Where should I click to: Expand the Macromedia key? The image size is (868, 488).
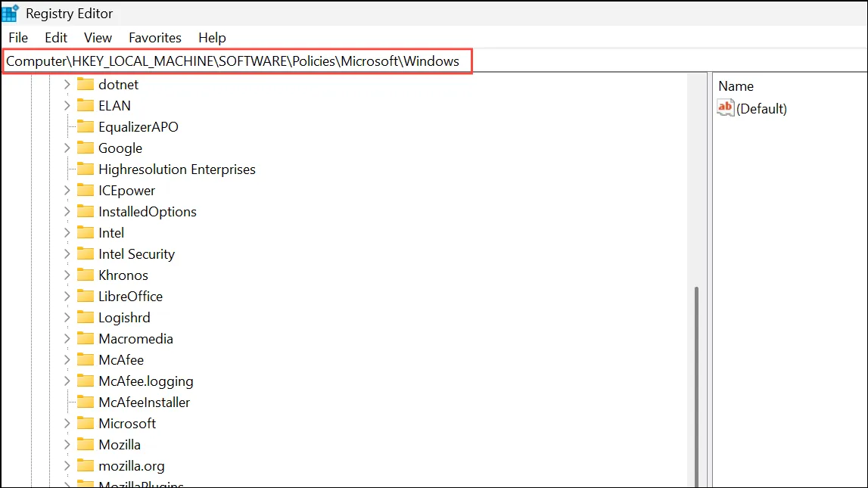(67, 339)
